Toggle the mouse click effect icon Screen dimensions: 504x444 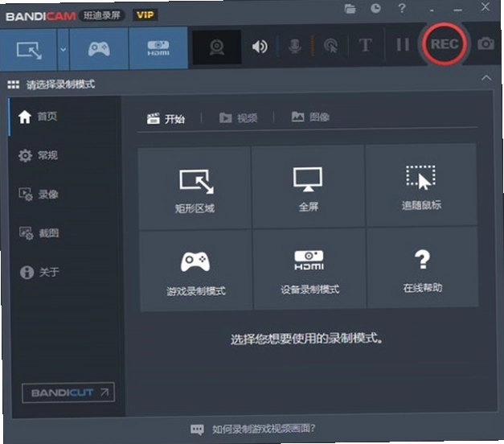click(330, 45)
